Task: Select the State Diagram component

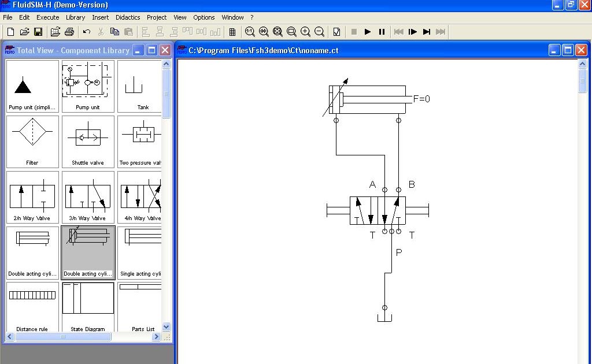Action: [88, 307]
